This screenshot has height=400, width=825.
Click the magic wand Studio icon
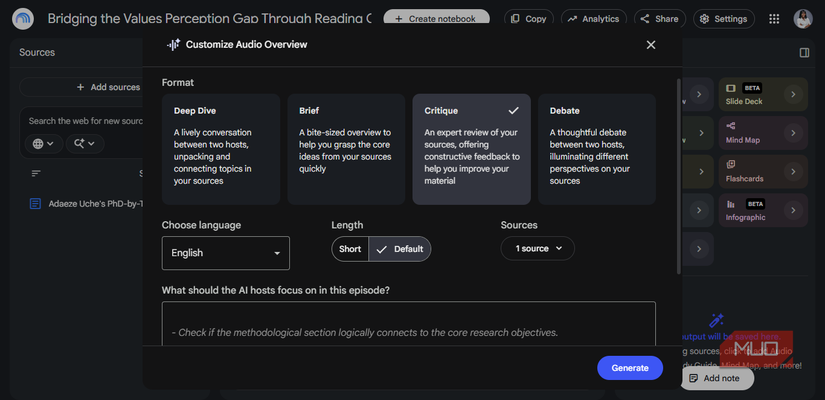[717, 320]
